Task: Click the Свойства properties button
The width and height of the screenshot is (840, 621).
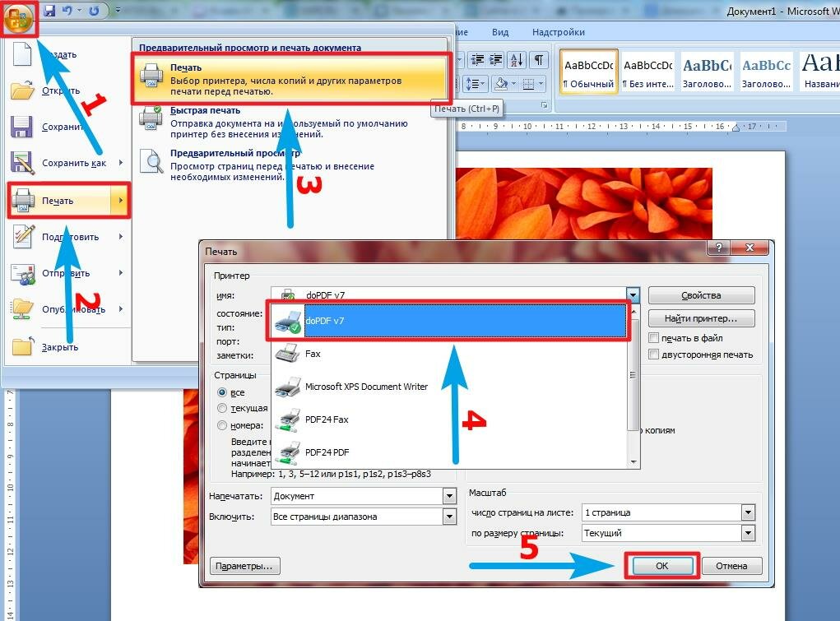Action: tap(701, 295)
